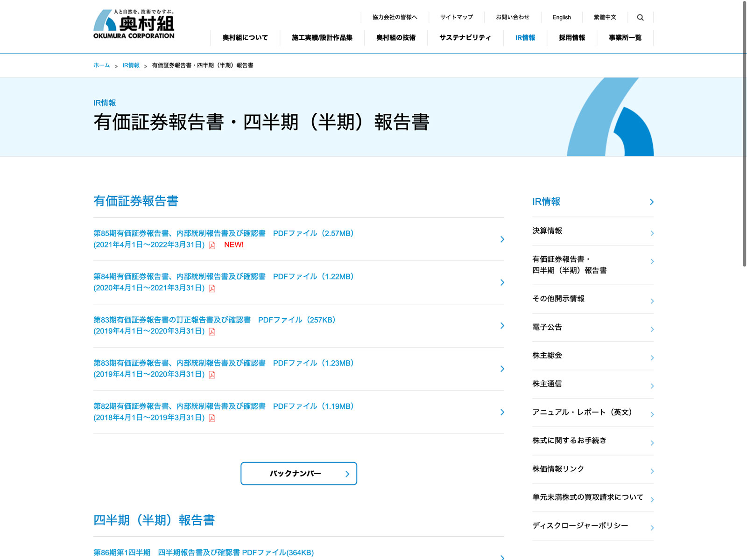The width and height of the screenshot is (747, 560).
Task: Click chevron arrow on 第85期 report row
Action: [502, 239]
